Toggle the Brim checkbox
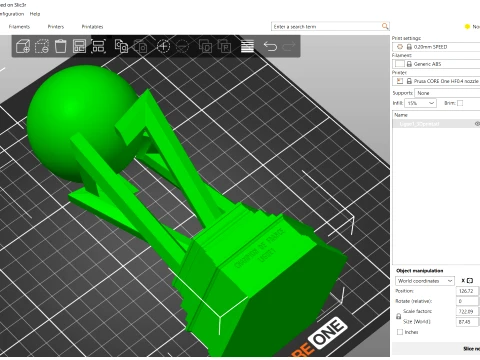480x360 pixels. [x=460, y=103]
